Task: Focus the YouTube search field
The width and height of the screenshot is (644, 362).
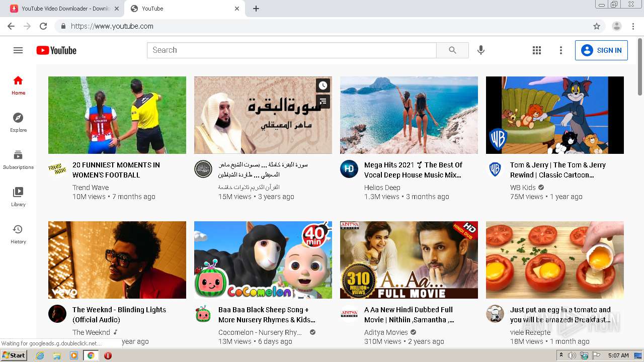Action: click(292, 50)
